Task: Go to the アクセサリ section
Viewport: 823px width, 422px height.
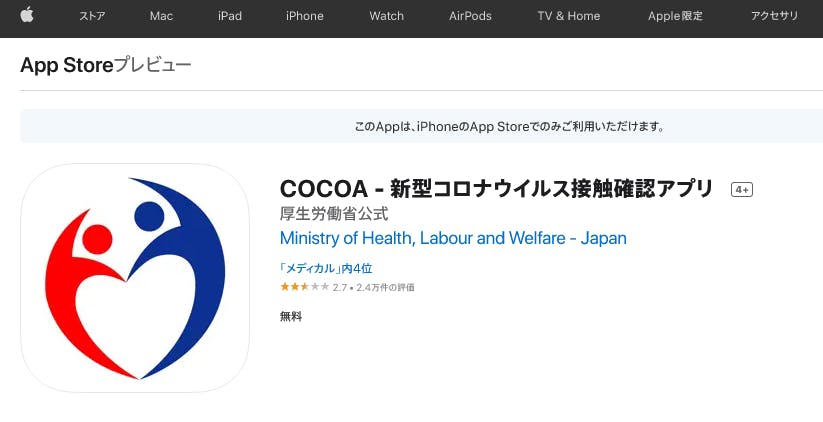Action: point(774,16)
